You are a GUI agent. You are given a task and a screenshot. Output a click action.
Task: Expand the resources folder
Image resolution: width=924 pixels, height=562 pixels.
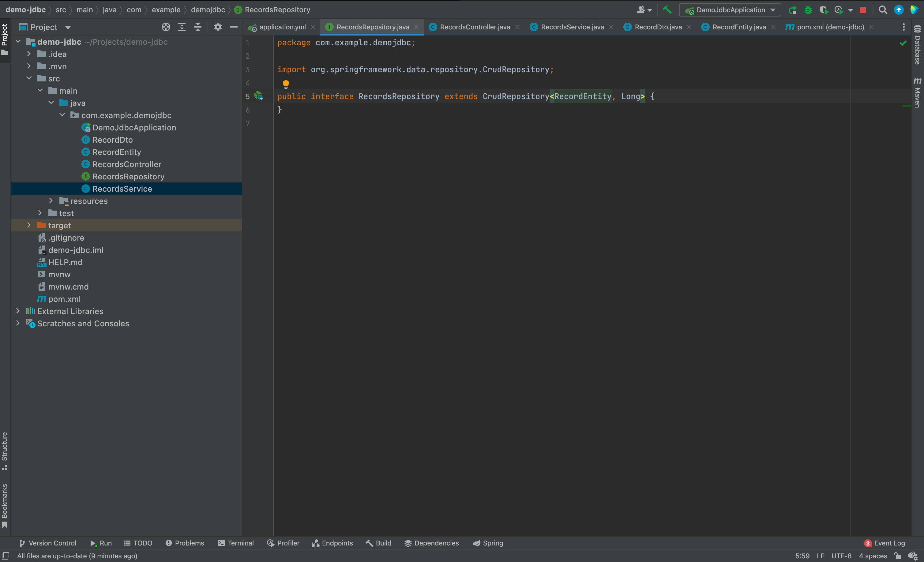[x=51, y=201]
